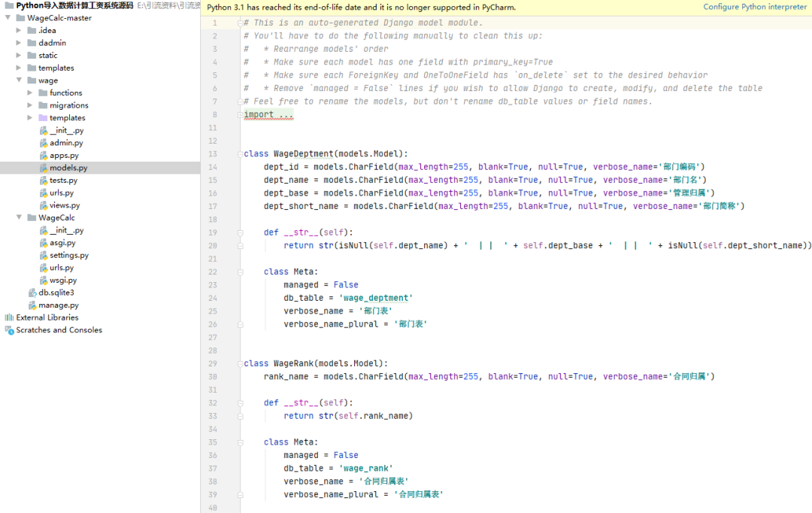The image size is (812, 513).
Task: Fold the __str__ method at line 32
Action: 241,403
